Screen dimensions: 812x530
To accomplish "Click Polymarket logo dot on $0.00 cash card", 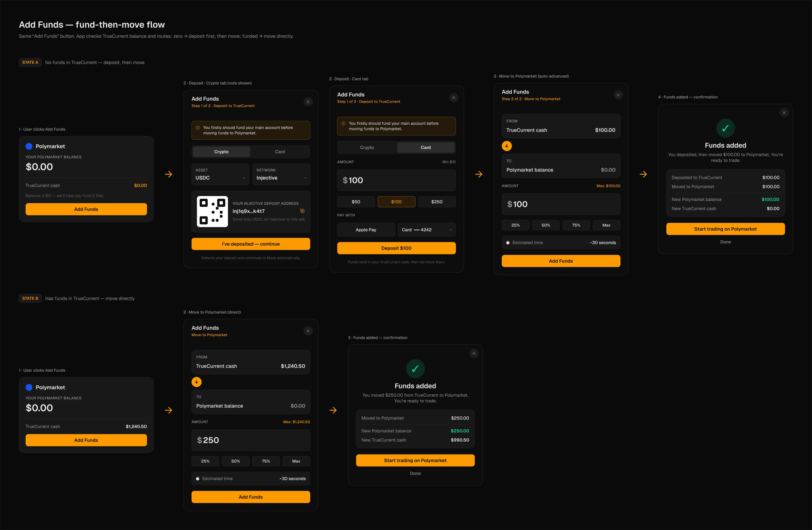I will click(29, 146).
